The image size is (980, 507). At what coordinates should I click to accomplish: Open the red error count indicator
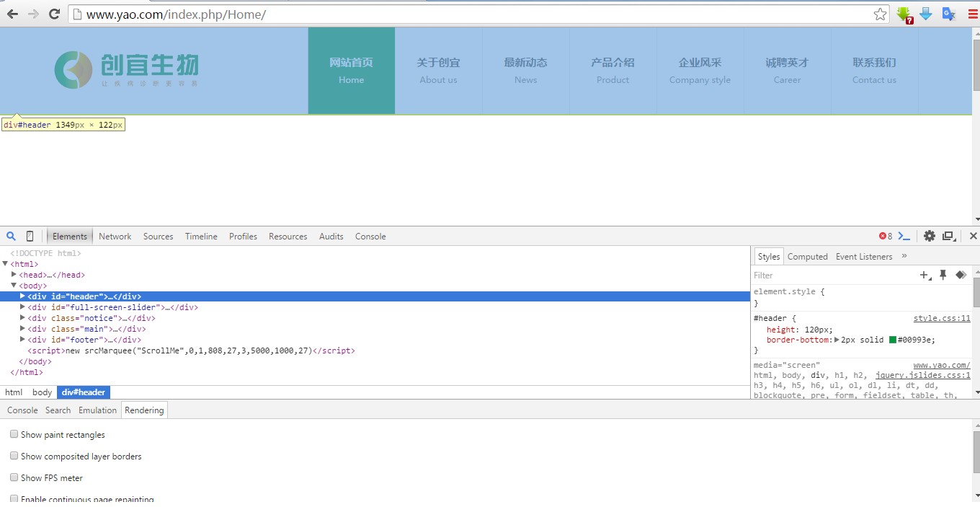886,236
